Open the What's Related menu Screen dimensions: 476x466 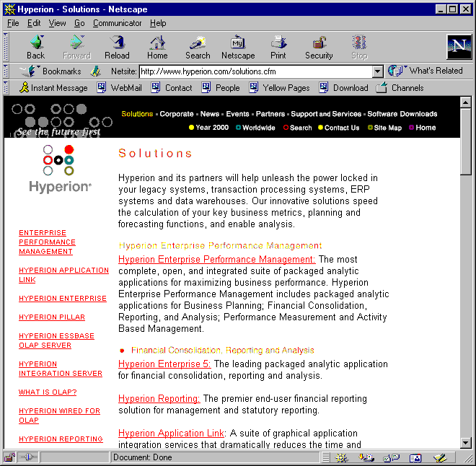[x=427, y=71]
